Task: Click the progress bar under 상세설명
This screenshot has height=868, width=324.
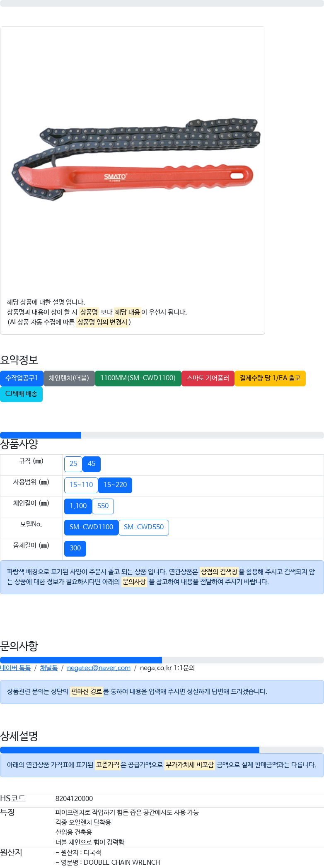Action: coord(162,750)
